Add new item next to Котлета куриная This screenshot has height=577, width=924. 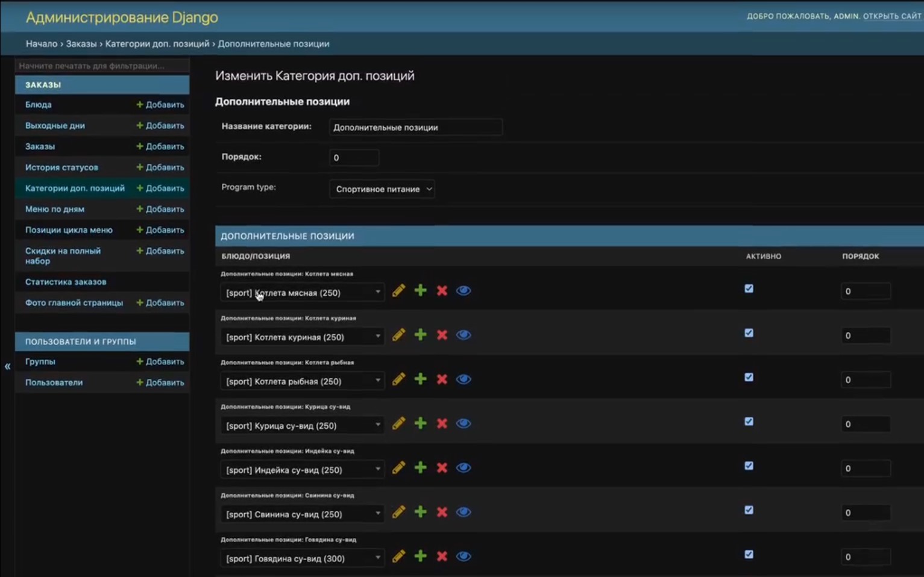click(421, 334)
